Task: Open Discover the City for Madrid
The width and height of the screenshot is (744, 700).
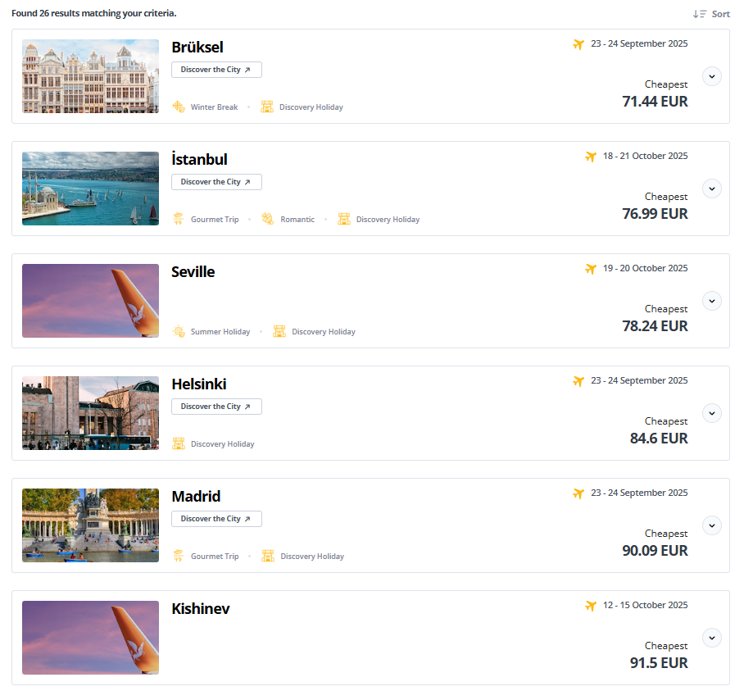Action: coord(216,519)
